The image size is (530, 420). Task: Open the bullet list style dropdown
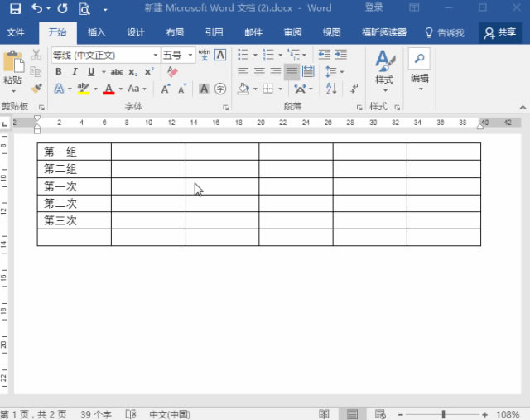255,55
